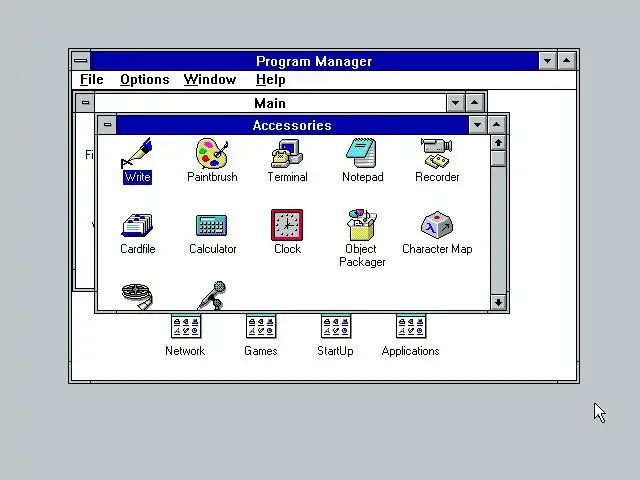Select the Network group icon

tap(186, 326)
